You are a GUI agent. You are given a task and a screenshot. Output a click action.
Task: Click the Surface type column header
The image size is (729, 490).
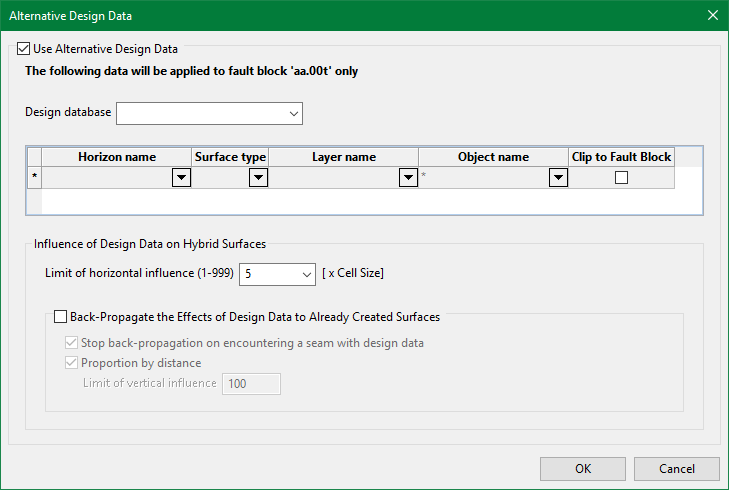(x=230, y=157)
